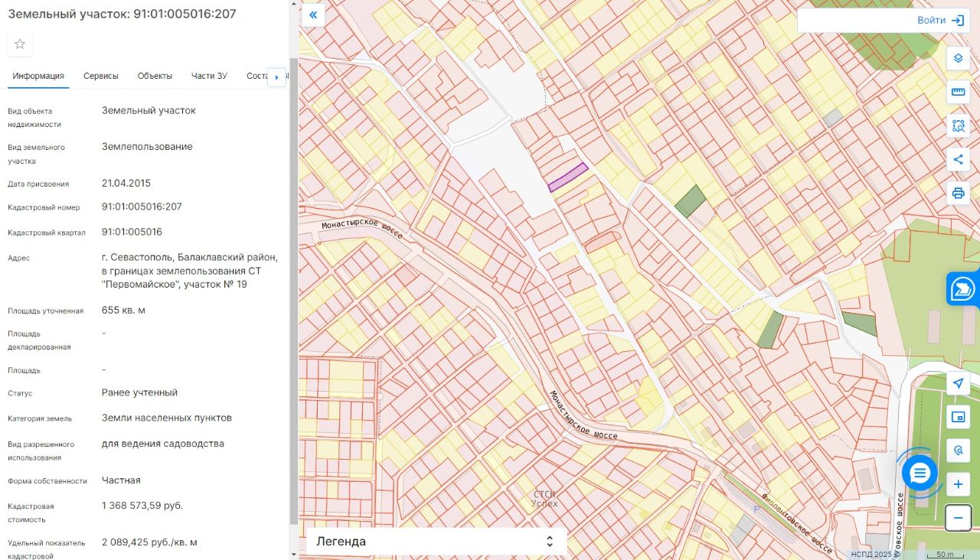
Task: Open the map layers panel
Action: tap(958, 59)
